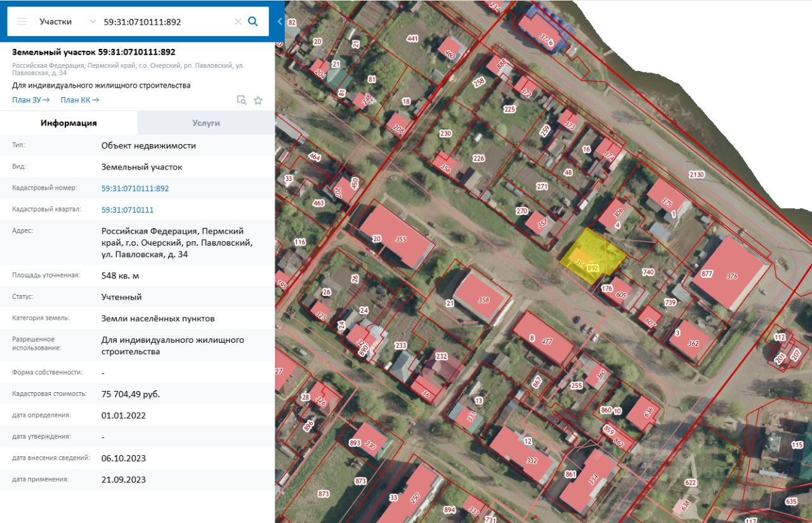Clear the search field with X icon

pyautogui.click(x=238, y=22)
